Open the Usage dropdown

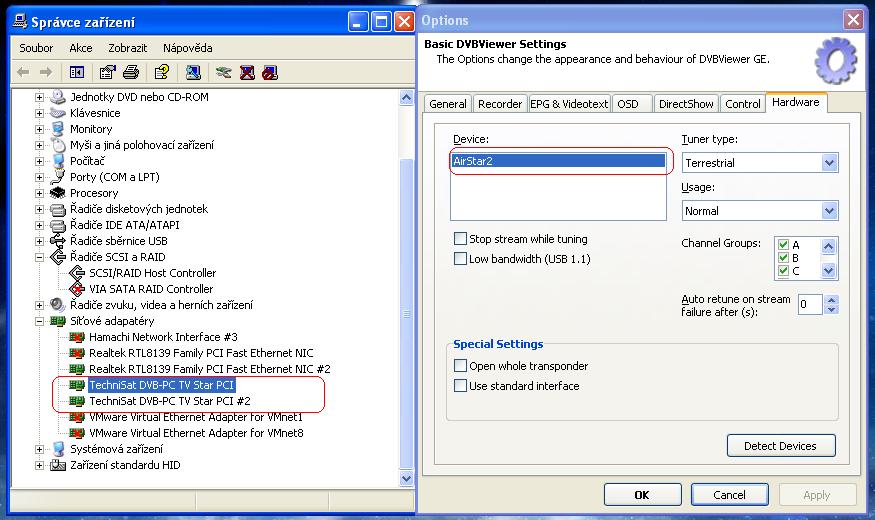[829, 211]
